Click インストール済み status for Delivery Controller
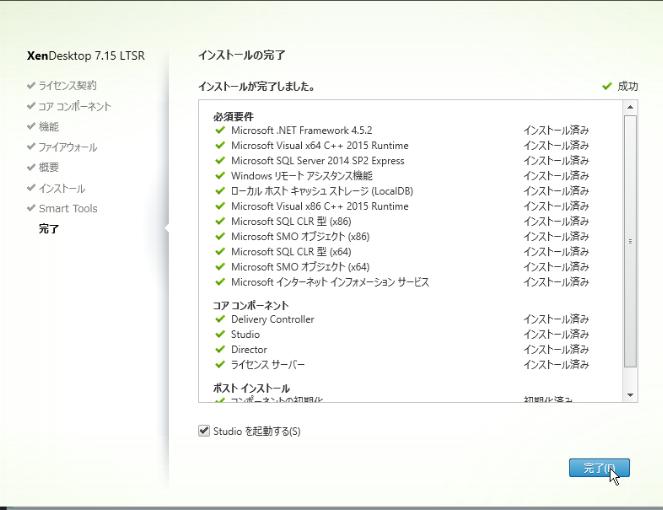 (556, 319)
